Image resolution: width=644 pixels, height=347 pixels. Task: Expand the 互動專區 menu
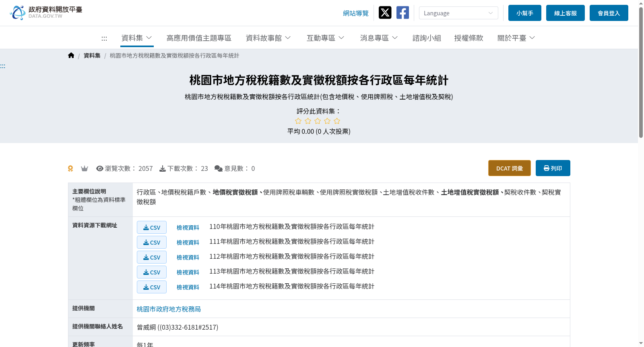point(326,38)
